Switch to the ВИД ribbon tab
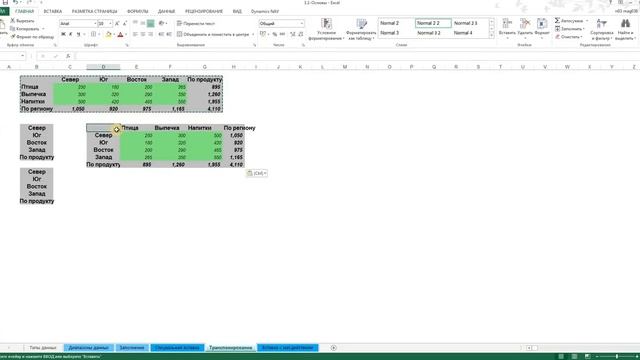Screen dimensions: 640x360 coord(237,11)
